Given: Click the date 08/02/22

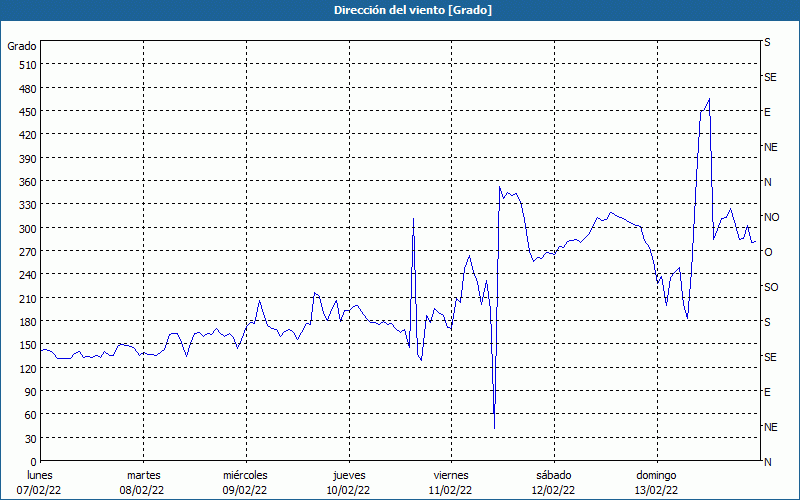Looking at the screenshot, I should click(142, 490).
